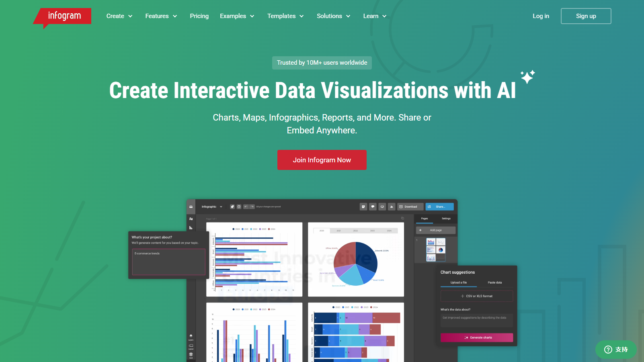This screenshot has height=362, width=644.
Task: Go to the Pricing page
Action: tap(199, 16)
